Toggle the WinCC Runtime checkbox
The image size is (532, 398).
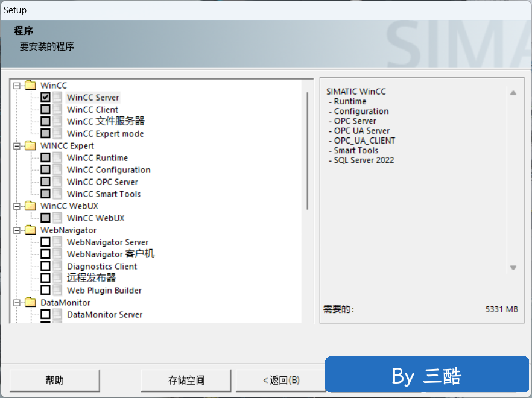(x=45, y=157)
